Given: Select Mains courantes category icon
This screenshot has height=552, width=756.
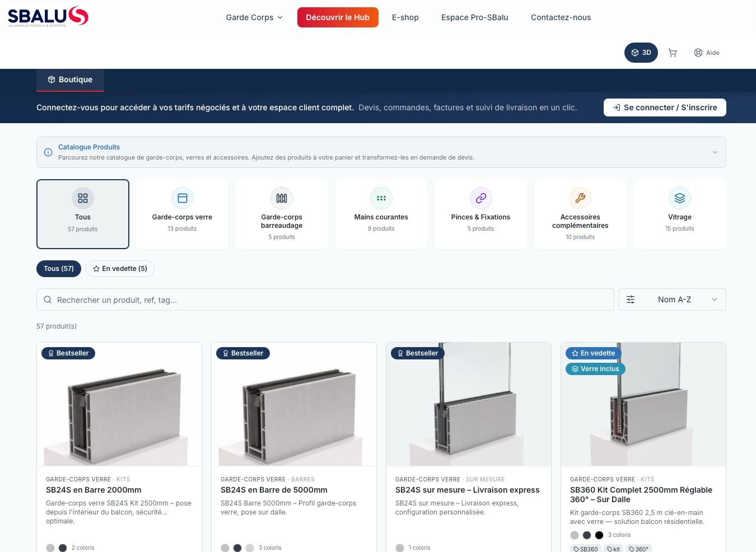Looking at the screenshot, I should 381,198.
